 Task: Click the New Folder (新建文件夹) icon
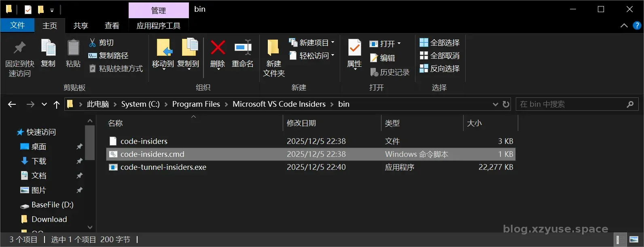(x=273, y=48)
